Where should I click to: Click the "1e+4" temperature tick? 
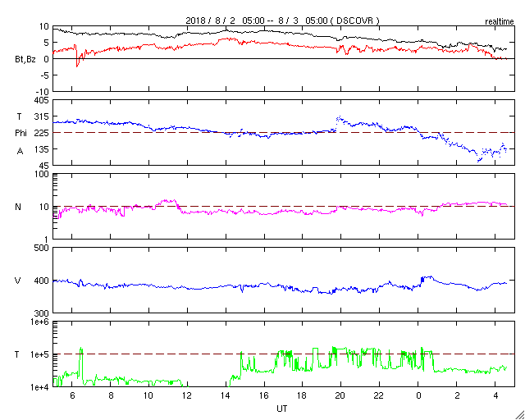40,387
